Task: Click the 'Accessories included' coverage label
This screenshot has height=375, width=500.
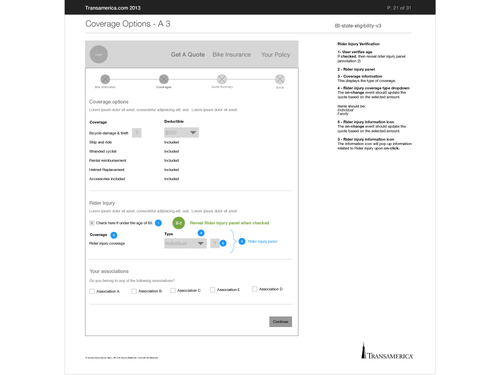Action: 107,179
